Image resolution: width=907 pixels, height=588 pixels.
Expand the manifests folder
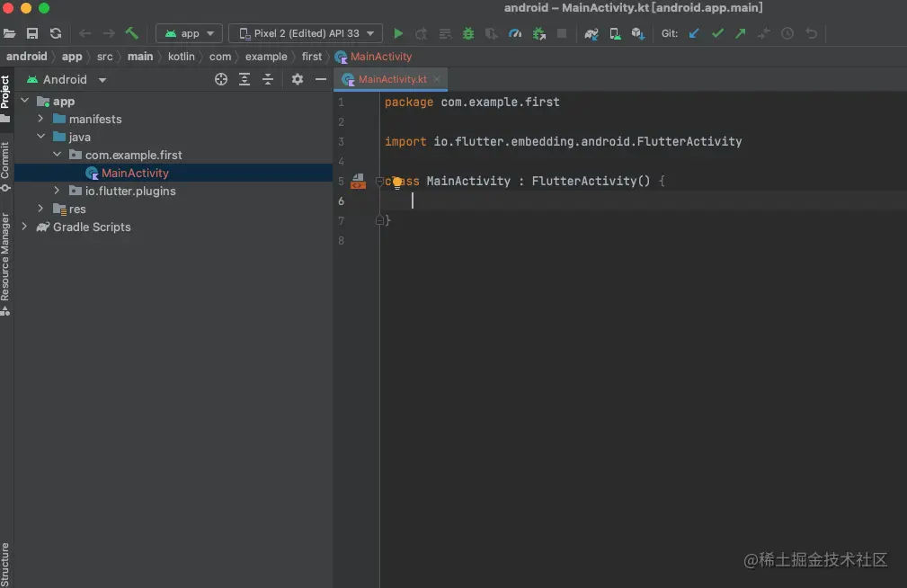click(x=40, y=118)
